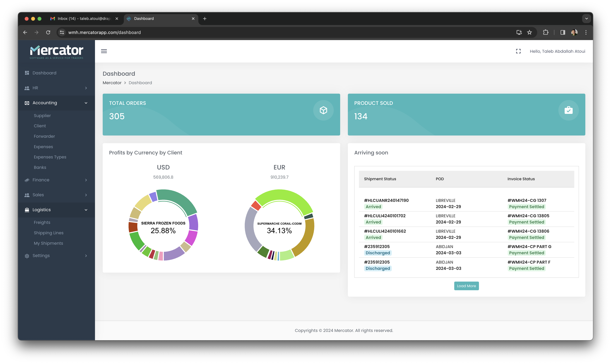The width and height of the screenshot is (611, 364).
Task: Toggle the browser side panel
Action: tap(563, 32)
